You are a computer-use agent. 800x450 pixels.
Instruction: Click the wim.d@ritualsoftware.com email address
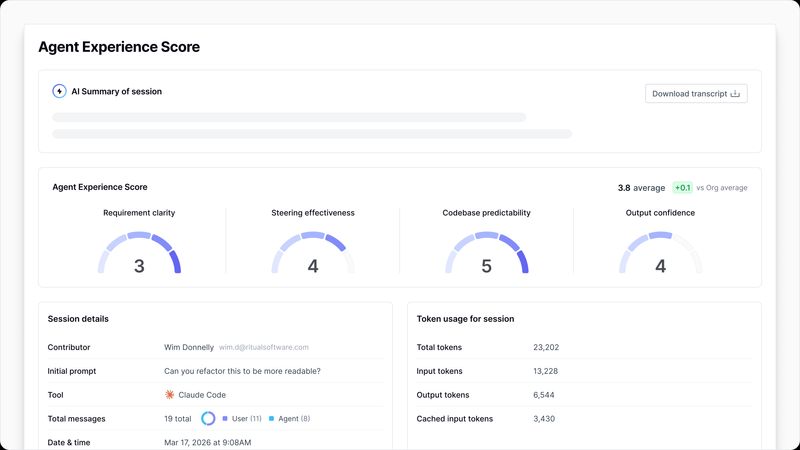coord(264,347)
